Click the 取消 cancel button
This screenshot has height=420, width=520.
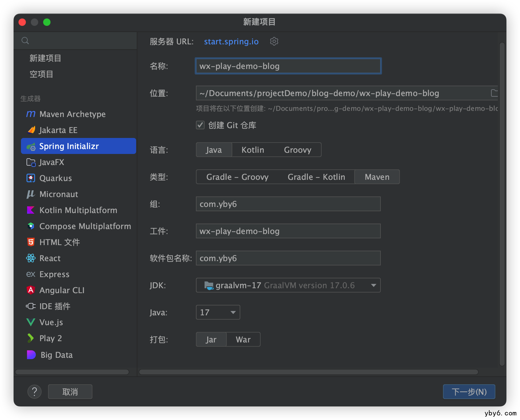click(70, 392)
